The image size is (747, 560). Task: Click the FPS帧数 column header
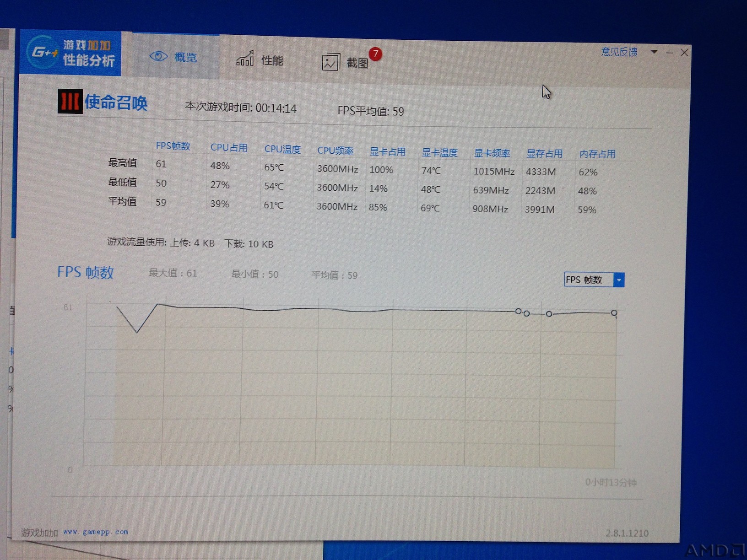173,146
